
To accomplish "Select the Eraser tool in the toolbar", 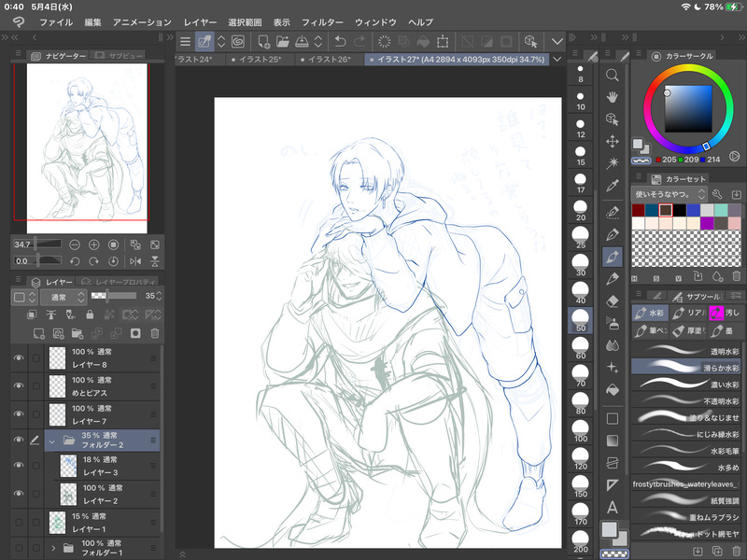I will point(613,301).
